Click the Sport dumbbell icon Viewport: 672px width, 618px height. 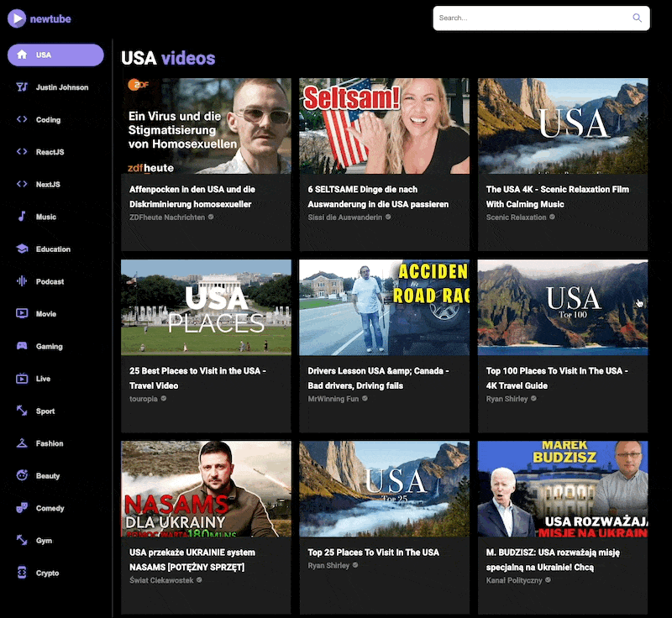(22, 411)
